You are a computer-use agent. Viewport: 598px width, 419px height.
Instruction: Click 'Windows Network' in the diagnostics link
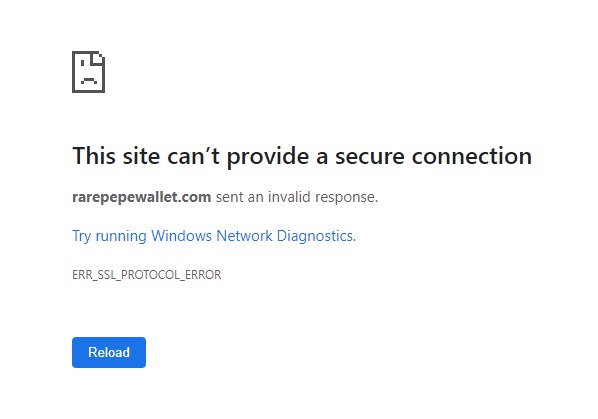click(x=212, y=236)
